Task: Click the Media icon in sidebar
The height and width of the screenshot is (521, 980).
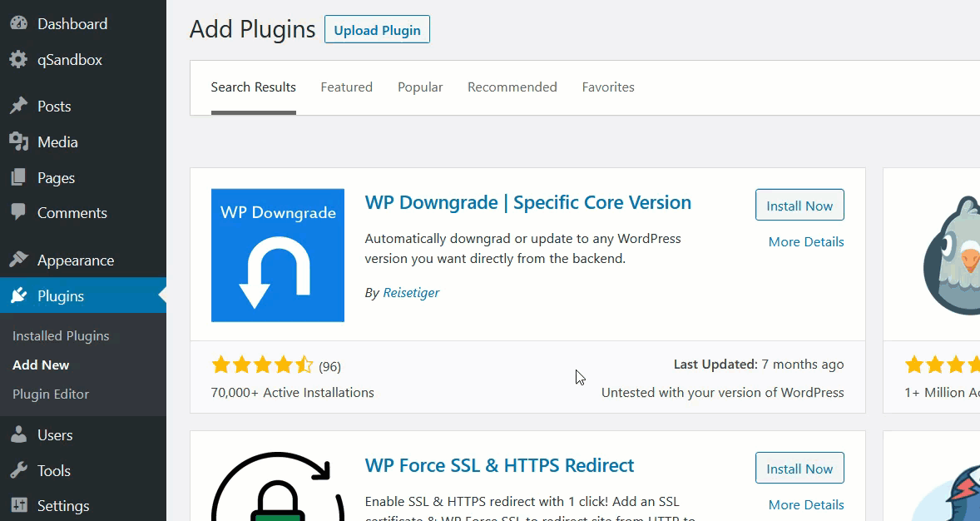Action: 19,142
